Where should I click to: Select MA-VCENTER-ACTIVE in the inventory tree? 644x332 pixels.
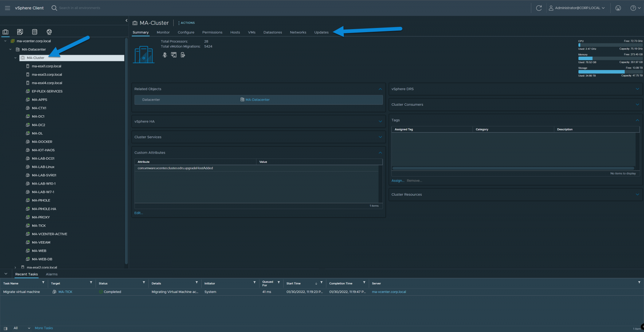(x=49, y=234)
